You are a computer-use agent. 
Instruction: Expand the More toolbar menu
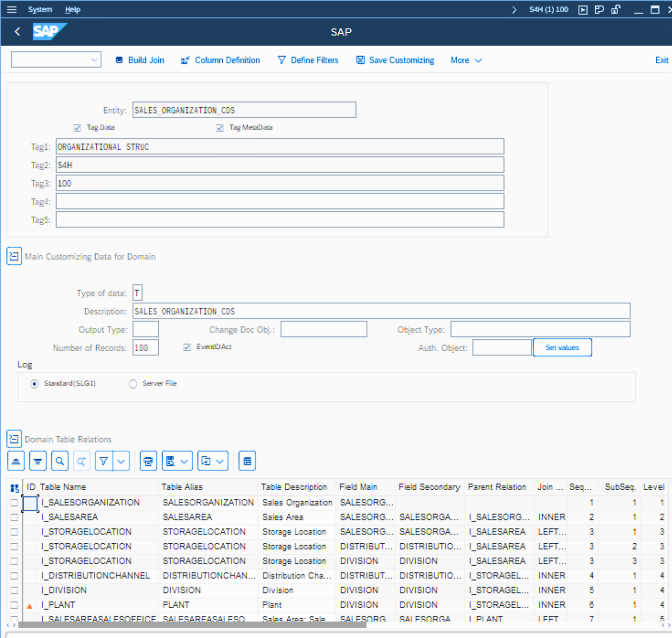coord(466,60)
